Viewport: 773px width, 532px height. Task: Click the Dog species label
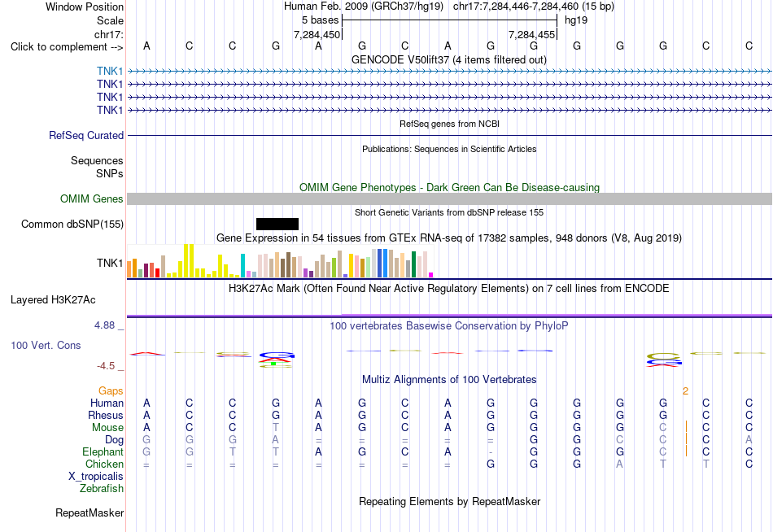click(x=114, y=440)
